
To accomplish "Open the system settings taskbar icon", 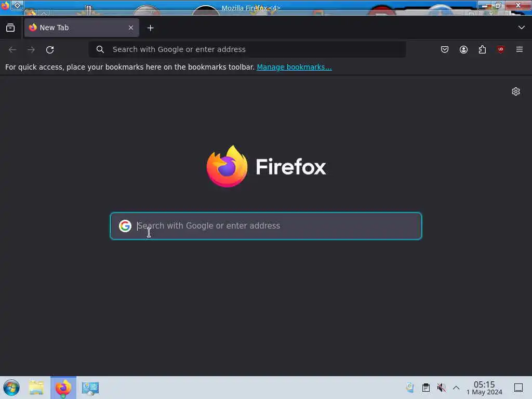I will (90, 388).
